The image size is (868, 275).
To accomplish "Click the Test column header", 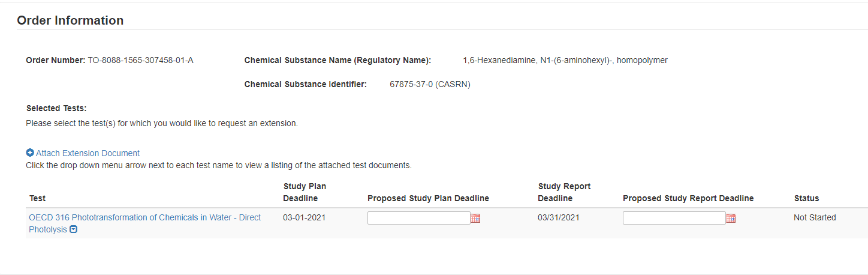I will coord(37,198).
